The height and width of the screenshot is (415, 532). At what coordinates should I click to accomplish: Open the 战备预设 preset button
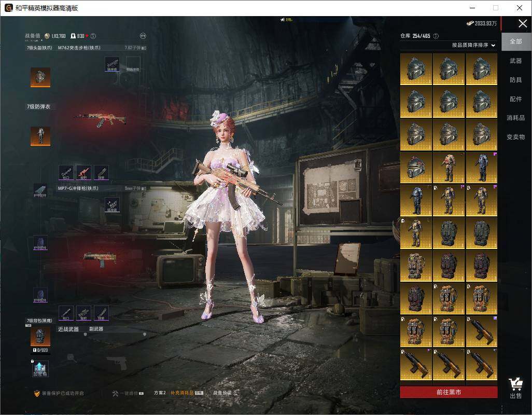point(222,393)
